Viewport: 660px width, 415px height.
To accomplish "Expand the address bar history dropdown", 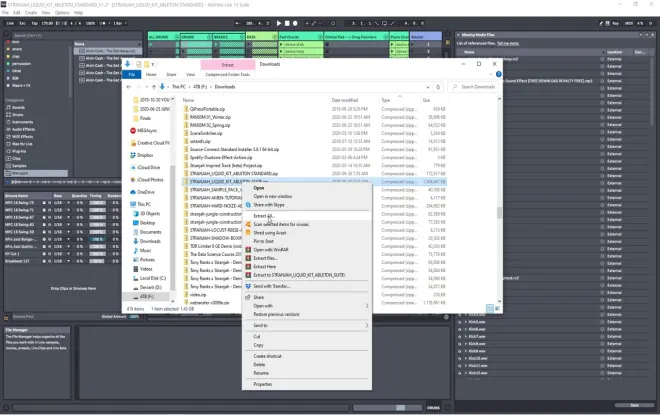I will (428, 87).
